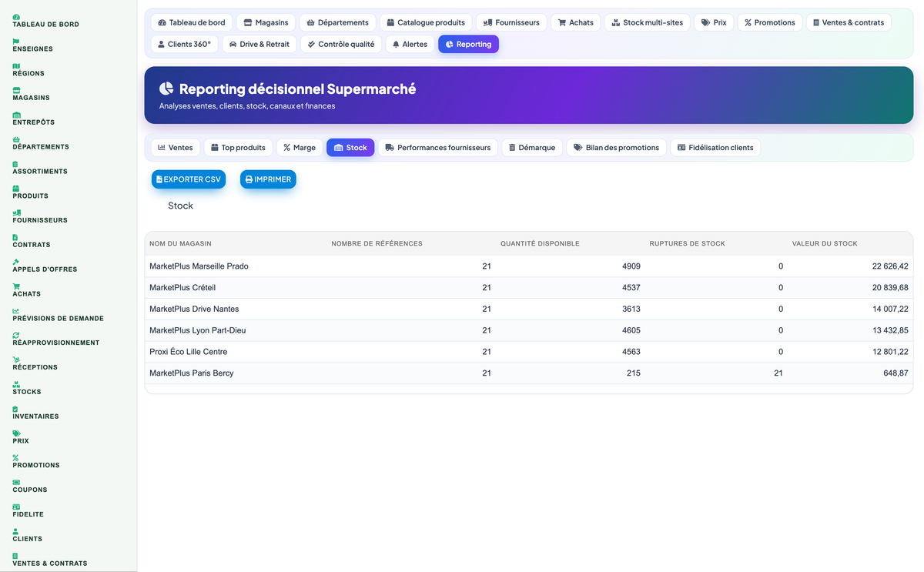The image size is (924, 572).
Task: Open the Promotions top tab
Action: (x=770, y=22)
